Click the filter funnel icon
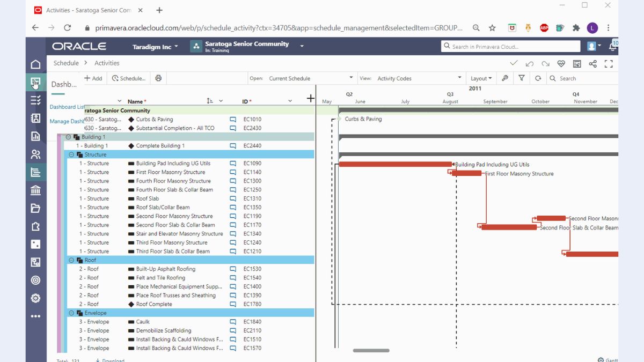Image resolution: width=644 pixels, height=362 pixels. (x=521, y=78)
